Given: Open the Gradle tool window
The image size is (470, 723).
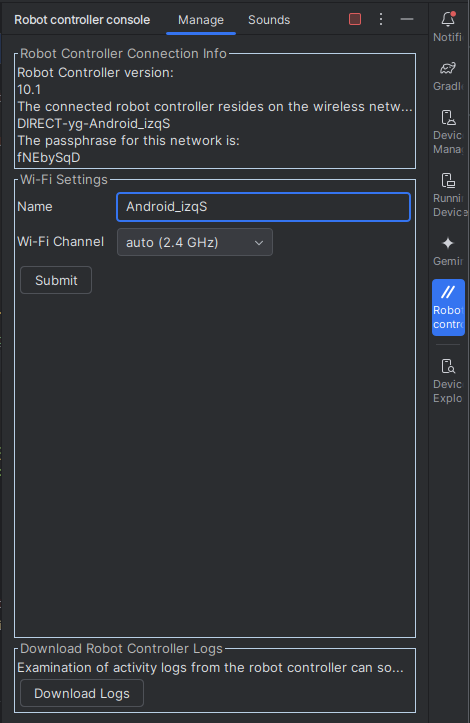Looking at the screenshot, I should click(448, 76).
